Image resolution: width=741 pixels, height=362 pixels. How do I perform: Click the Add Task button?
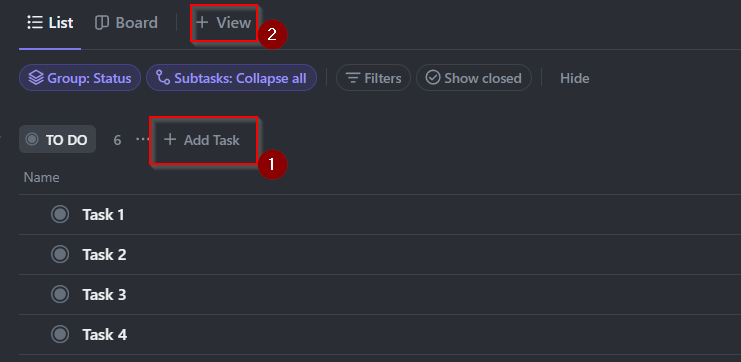pos(202,140)
